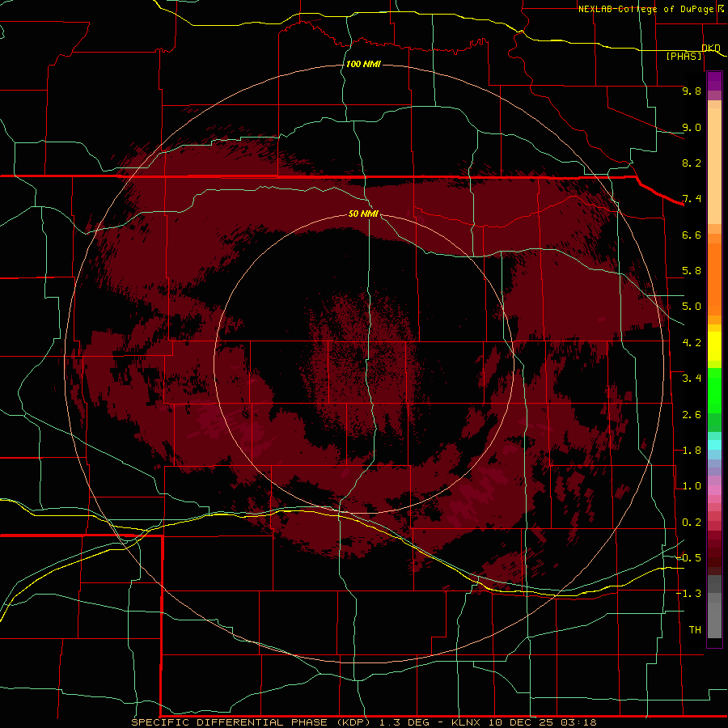Screen dimensions: 728x728
Task: Click the 10 DEC 25 date in the caption
Action: click(519, 722)
